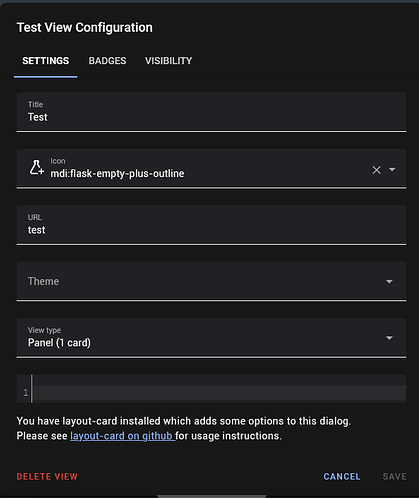This screenshot has width=419, height=500.
Task: Click the Test View Configuration dialog title
Action: (x=85, y=28)
